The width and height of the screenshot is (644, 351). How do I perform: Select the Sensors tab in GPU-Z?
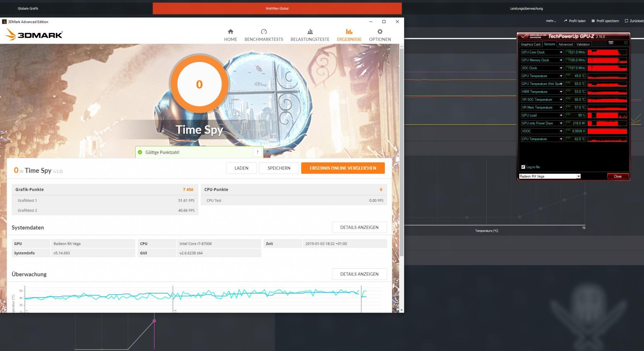(x=549, y=44)
